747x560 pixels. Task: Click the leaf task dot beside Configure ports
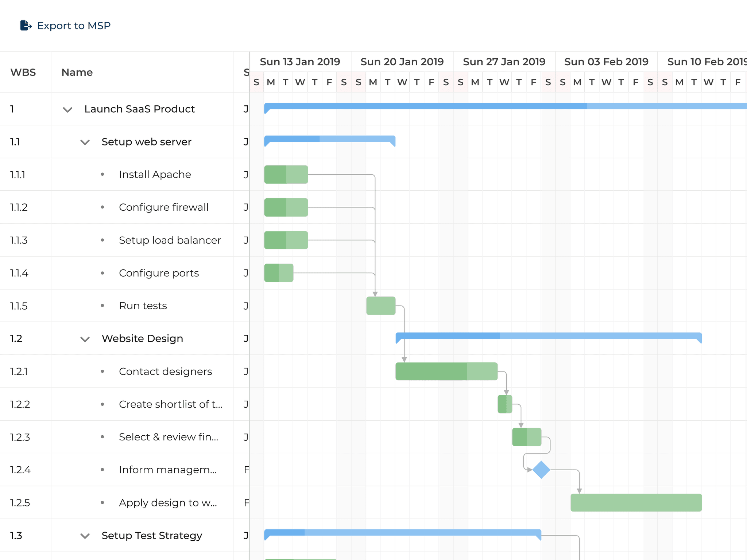tap(102, 273)
